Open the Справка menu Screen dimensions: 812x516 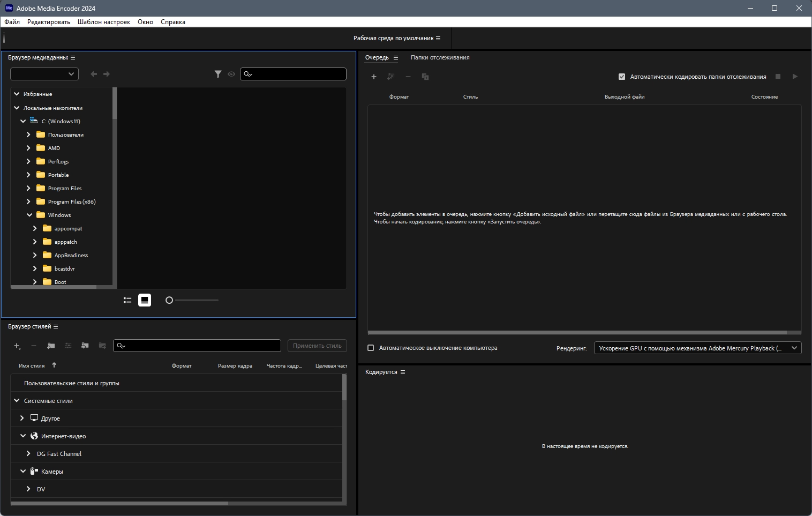(x=173, y=22)
